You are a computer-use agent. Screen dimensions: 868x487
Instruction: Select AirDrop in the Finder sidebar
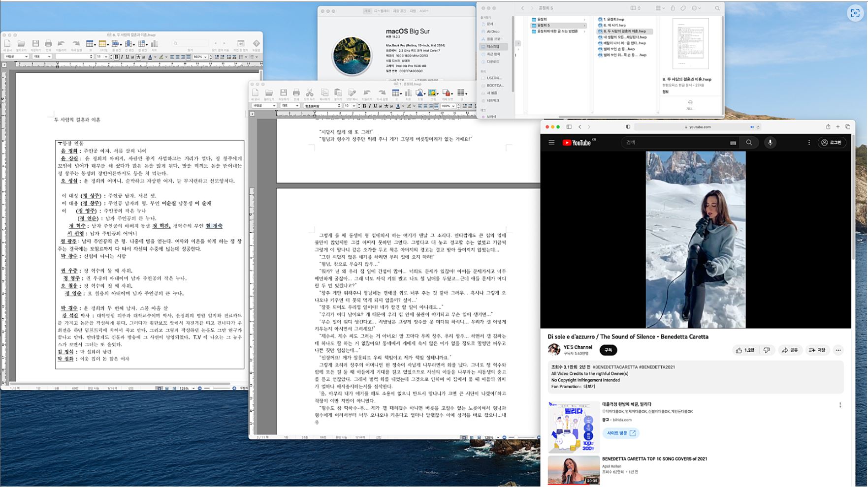point(492,31)
